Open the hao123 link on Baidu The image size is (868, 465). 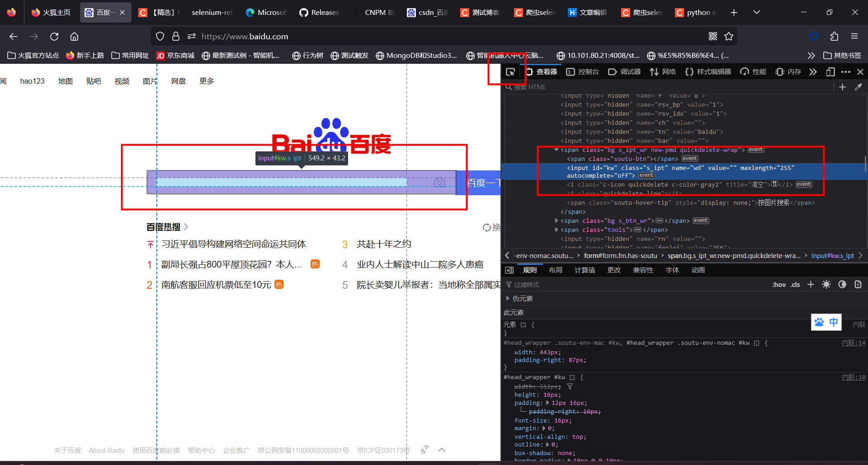tap(32, 81)
